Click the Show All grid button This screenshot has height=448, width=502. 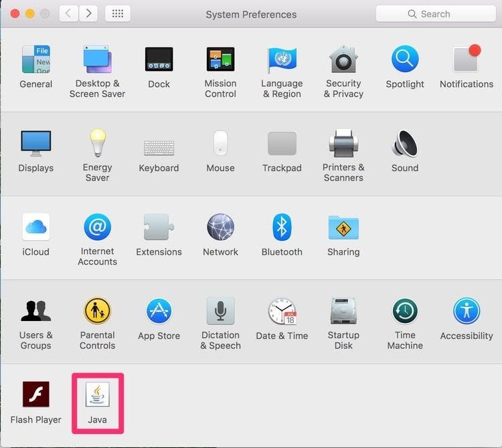[118, 13]
